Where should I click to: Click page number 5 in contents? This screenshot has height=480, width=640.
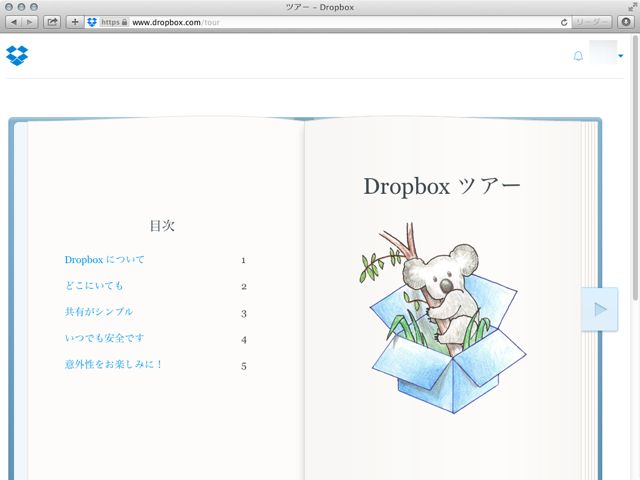[x=244, y=366]
